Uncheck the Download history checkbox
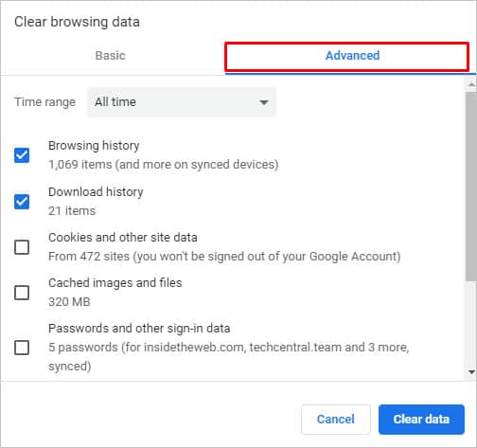 coord(22,202)
